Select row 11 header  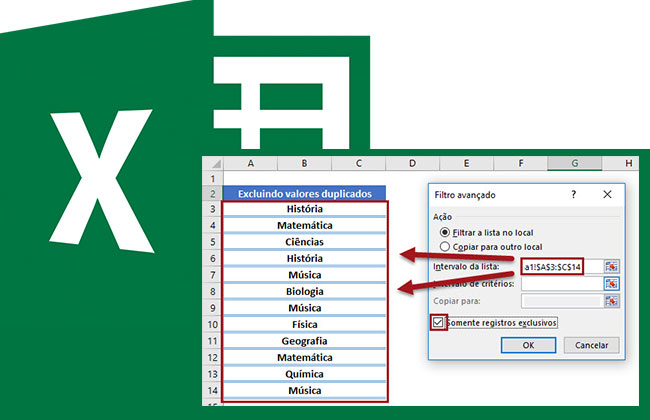click(x=213, y=341)
